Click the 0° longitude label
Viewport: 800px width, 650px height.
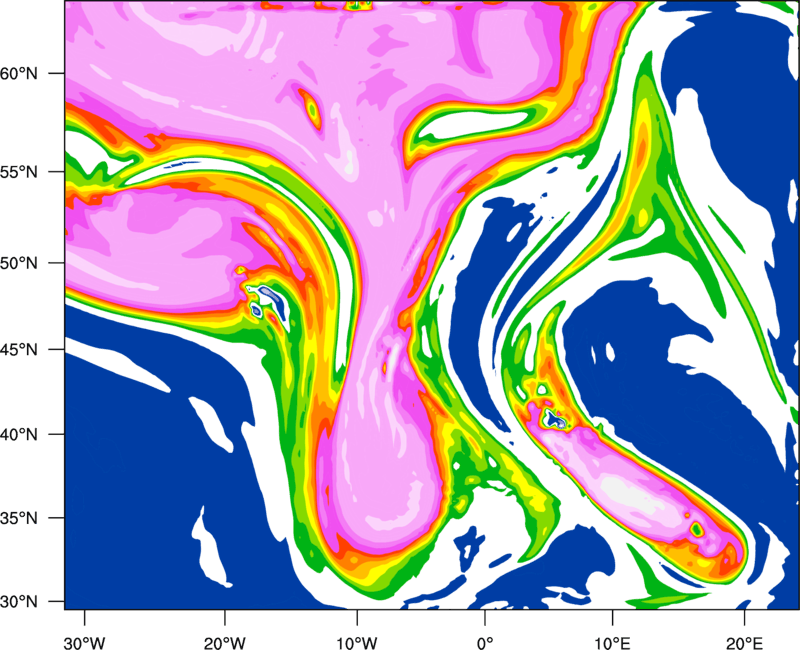pos(485,643)
